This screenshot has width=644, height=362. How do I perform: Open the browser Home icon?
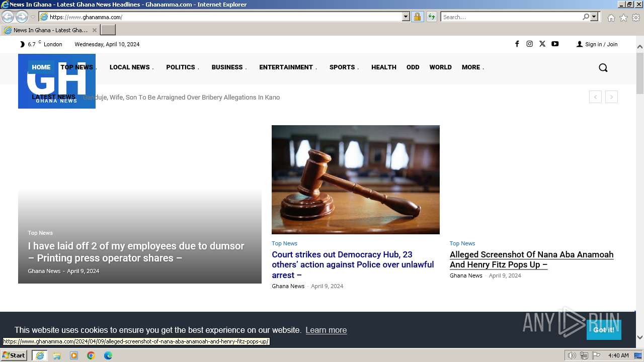click(x=611, y=18)
